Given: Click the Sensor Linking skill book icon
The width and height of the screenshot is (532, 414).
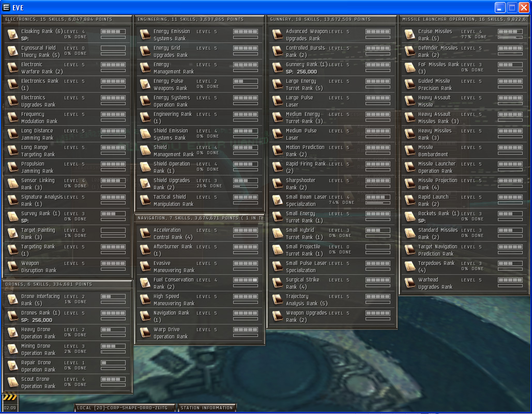Looking at the screenshot, I should pos(12,183).
